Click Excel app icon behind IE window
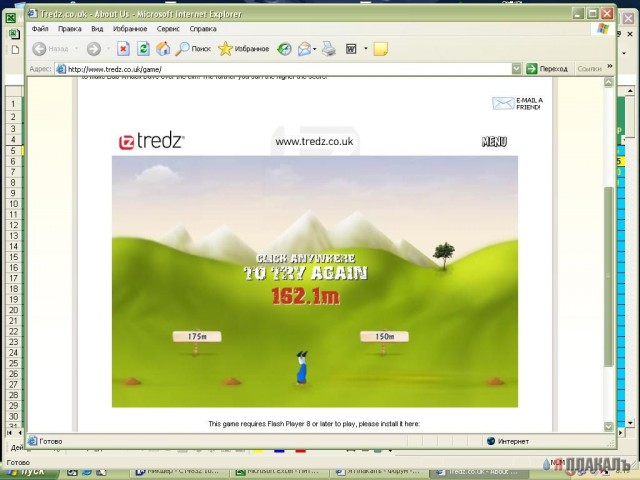This screenshot has width=640, height=480. 11,18
